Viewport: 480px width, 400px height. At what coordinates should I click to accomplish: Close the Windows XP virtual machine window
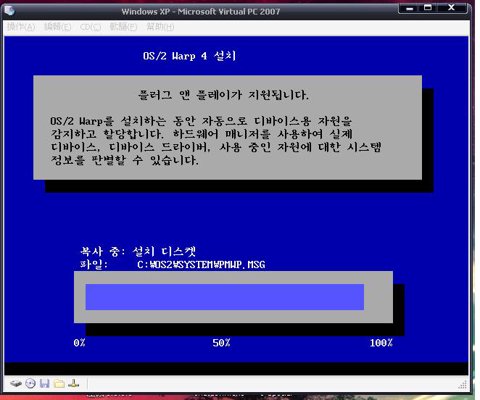tap(452, 8)
